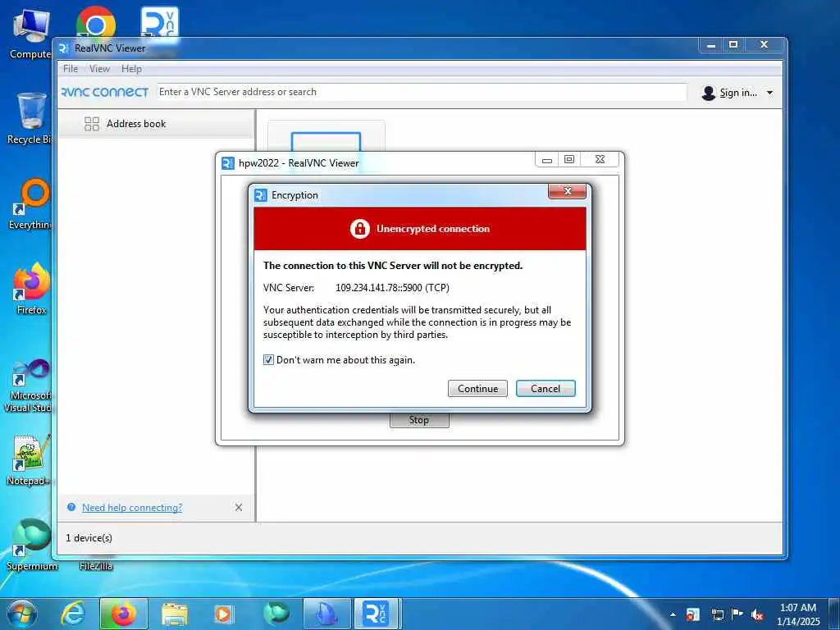Screen dimensions: 840x630
Task: Click Cancel in the Encryption dialog
Action: [x=546, y=389]
